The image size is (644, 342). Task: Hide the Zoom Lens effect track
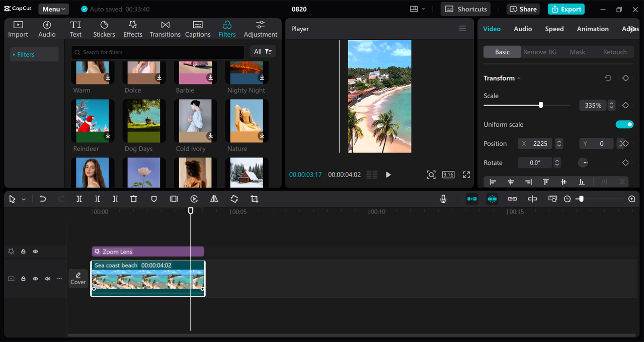35,251
